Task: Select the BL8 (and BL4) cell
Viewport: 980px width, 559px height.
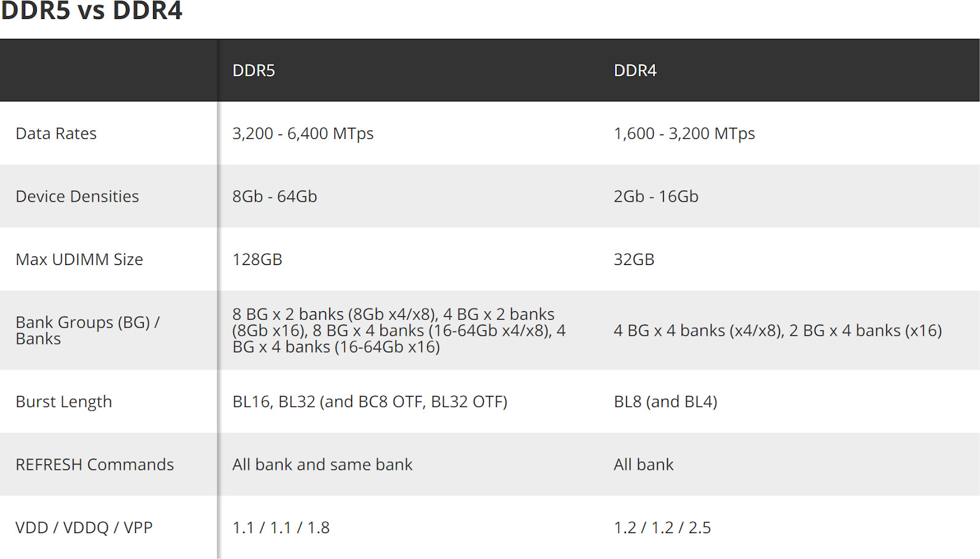Action: point(665,402)
